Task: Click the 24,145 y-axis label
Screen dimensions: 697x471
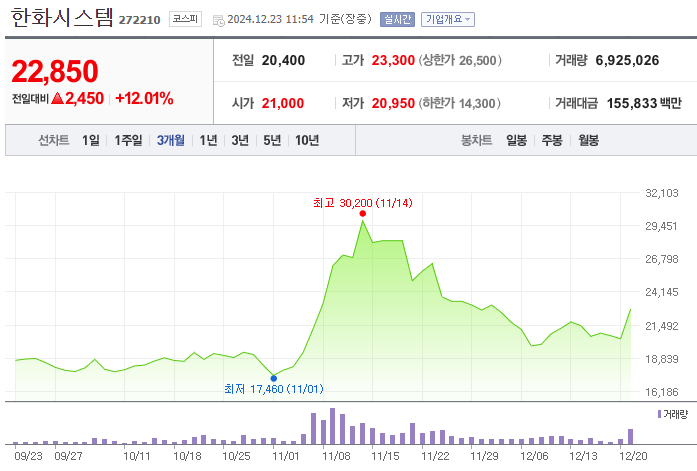Action: tap(662, 292)
